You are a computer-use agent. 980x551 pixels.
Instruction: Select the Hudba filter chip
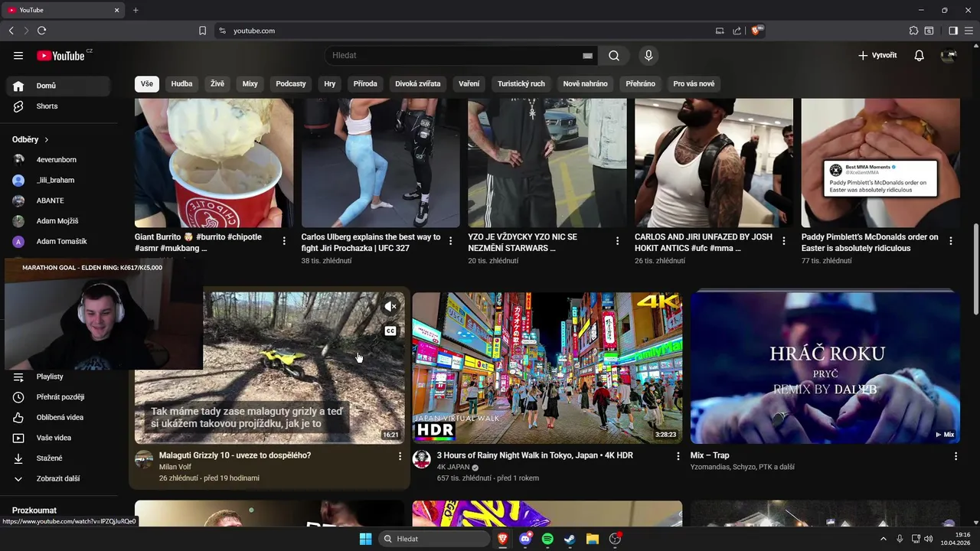[x=182, y=83]
